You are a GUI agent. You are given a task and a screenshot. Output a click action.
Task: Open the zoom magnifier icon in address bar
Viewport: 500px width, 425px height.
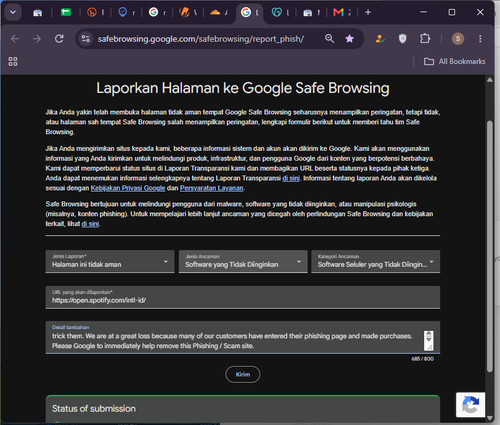(x=329, y=39)
